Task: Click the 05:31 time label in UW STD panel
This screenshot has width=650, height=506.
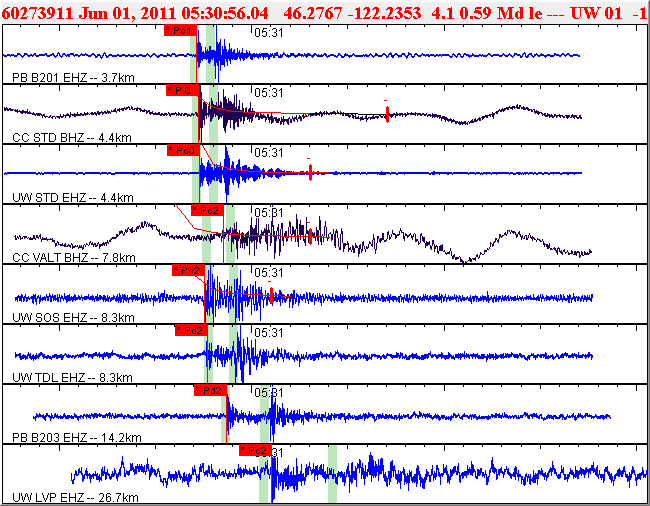Action: pos(269,153)
